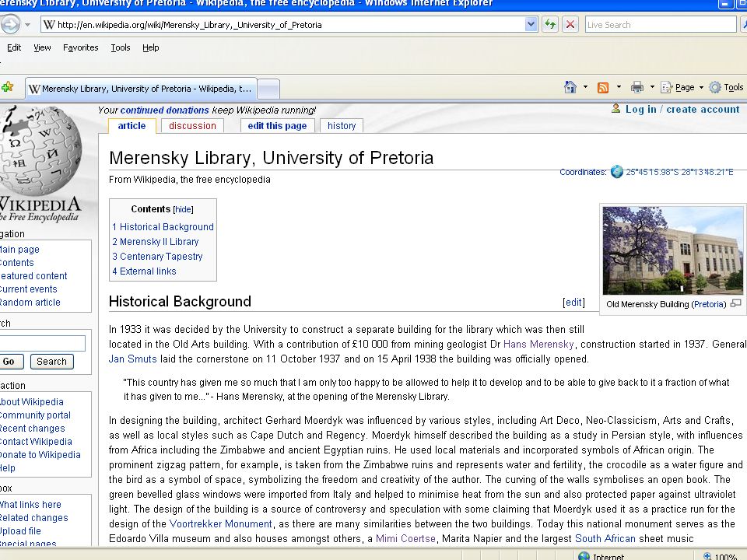
Task: Open the RSS feeds dropdown arrow
Action: [x=619, y=87]
